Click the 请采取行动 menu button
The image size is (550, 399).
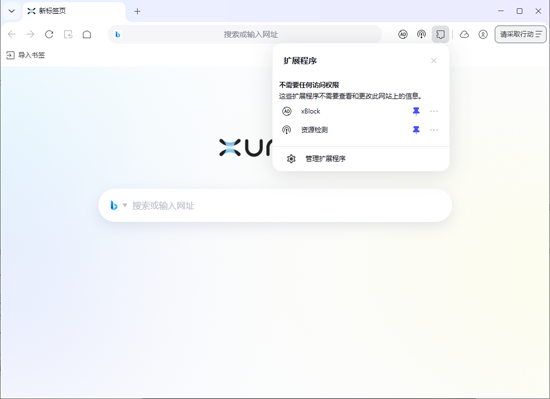pyautogui.click(x=521, y=34)
